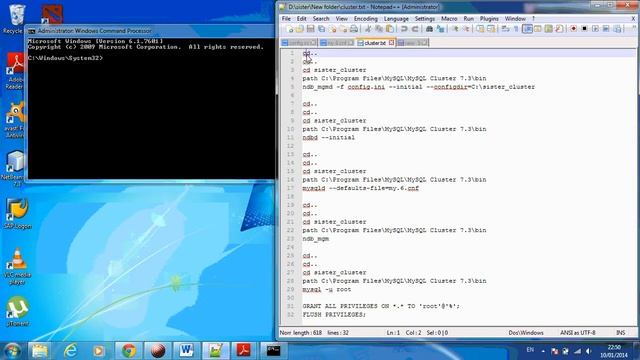640x360 pixels.
Task: Toggle the Show indent guide button
Action: pyautogui.click(x=527, y=29)
